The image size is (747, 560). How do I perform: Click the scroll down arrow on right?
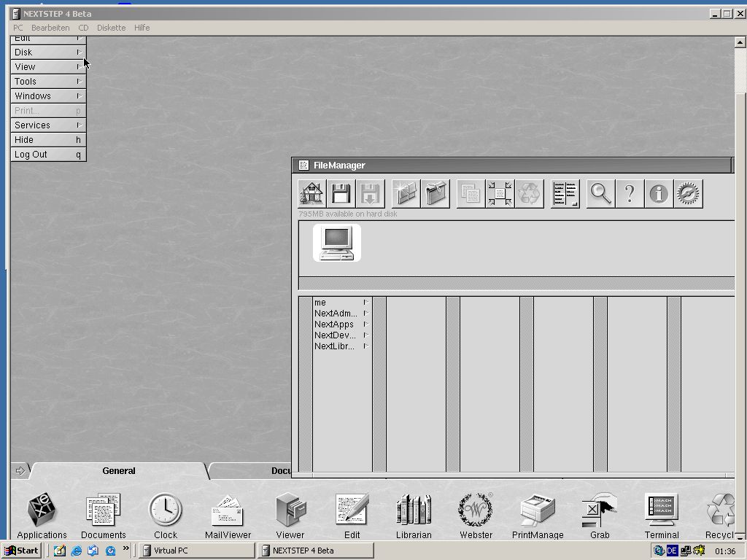coord(740,536)
